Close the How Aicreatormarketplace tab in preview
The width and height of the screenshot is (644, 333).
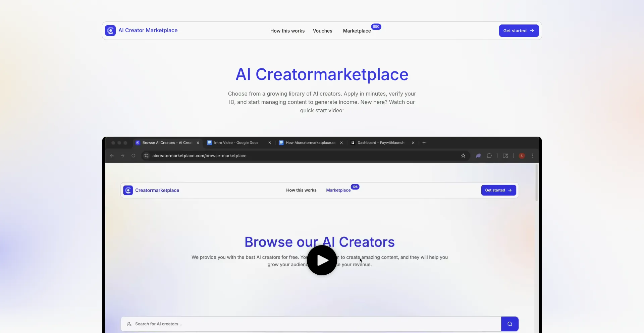341,143
